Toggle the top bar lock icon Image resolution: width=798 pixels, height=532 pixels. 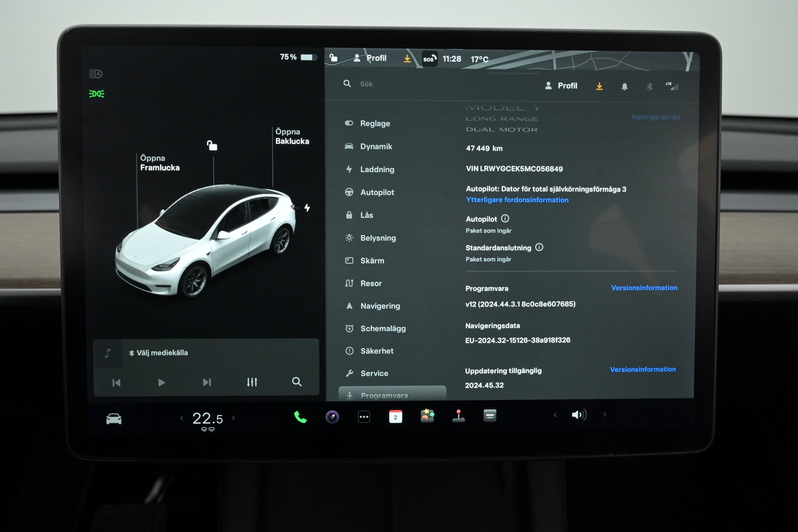(333, 57)
